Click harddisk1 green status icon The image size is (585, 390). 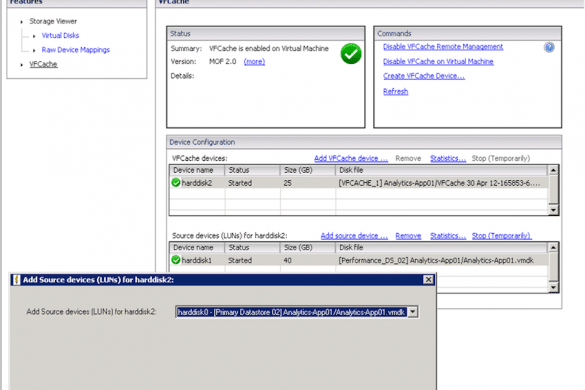click(176, 260)
